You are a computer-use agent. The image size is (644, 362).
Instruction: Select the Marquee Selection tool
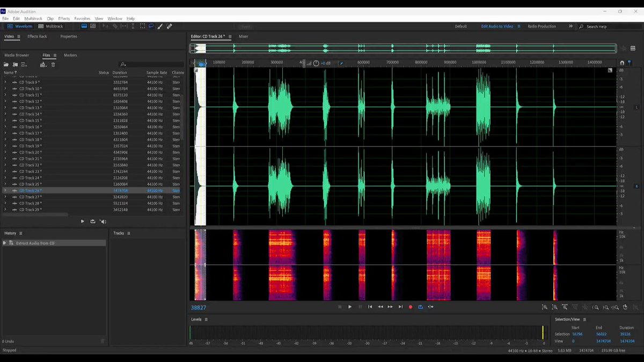(142, 26)
